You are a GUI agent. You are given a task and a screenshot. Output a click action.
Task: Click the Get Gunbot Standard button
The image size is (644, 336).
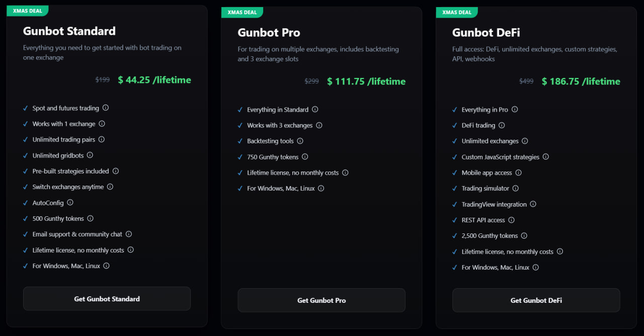(107, 298)
